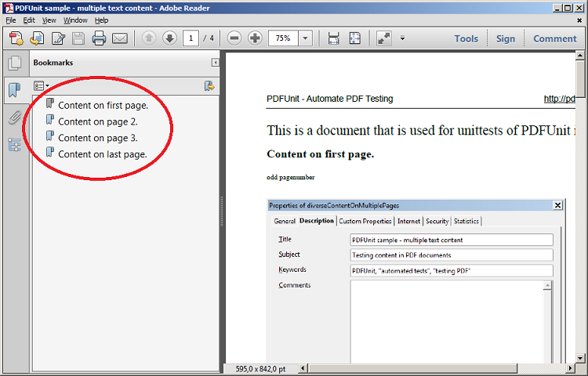Open the Window menu
Image resolution: width=588 pixels, height=376 pixels.
[x=75, y=20]
